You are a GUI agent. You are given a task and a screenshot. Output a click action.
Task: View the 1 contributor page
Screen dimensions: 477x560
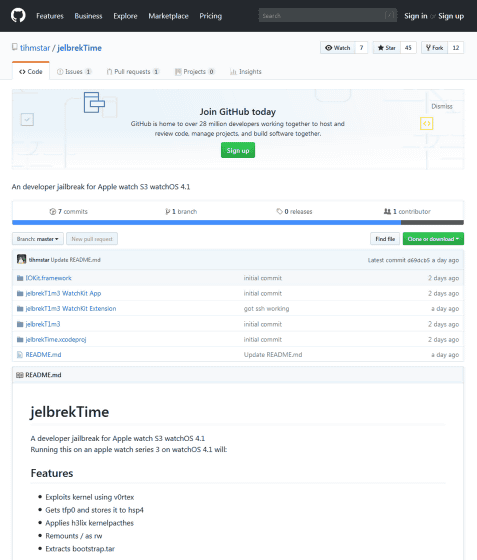click(407, 211)
